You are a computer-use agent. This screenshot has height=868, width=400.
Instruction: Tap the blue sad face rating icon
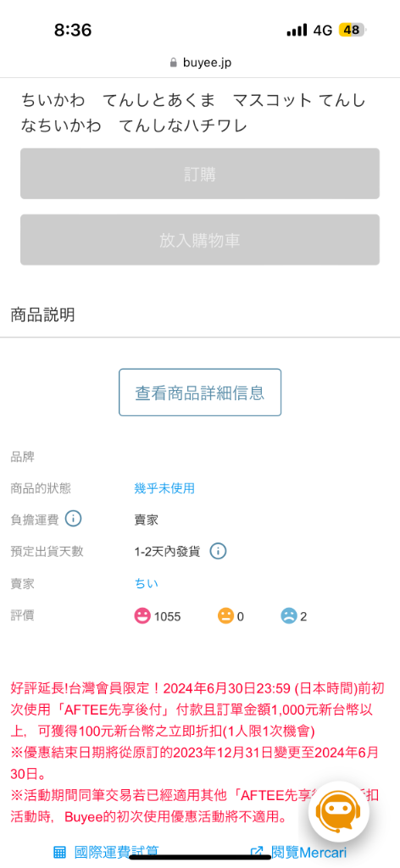coord(289,615)
